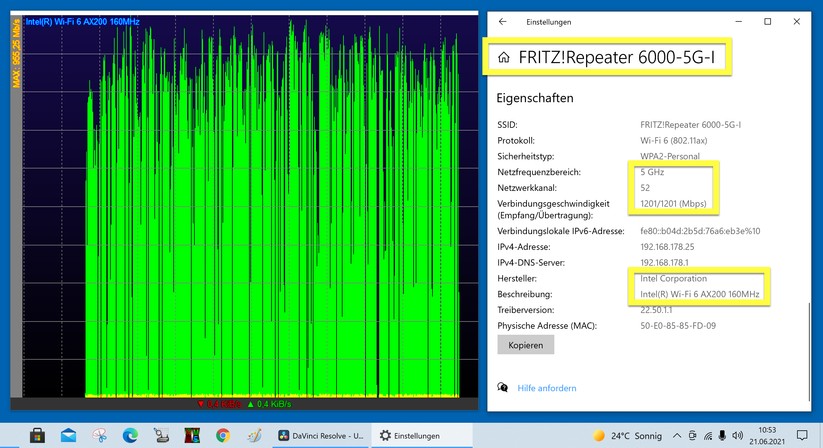
Task: Maximize the Einstellungen window
Action: [x=767, y=22]
